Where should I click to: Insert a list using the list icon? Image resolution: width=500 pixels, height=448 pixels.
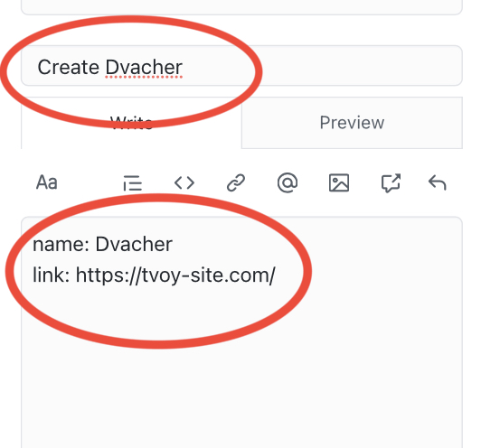click(132, 182)
